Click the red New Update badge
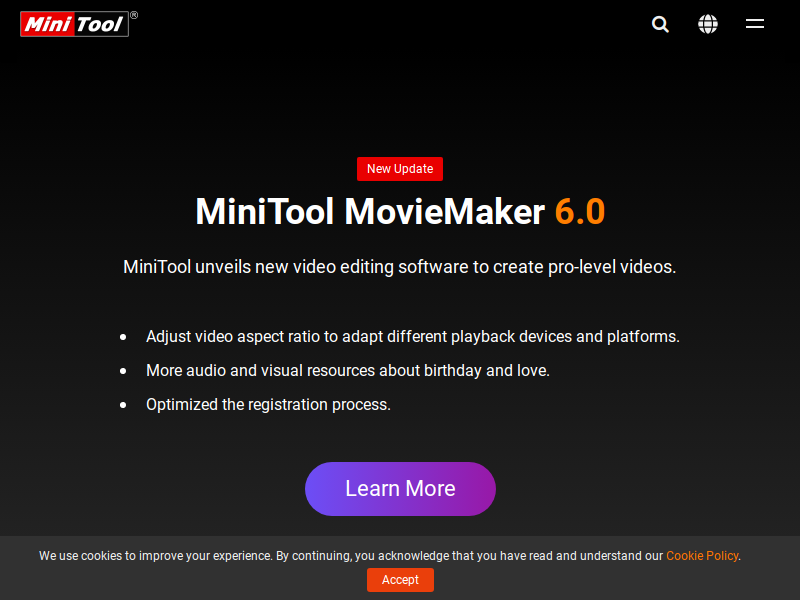This screenshot has height=600, width=800. pos(400,169)
